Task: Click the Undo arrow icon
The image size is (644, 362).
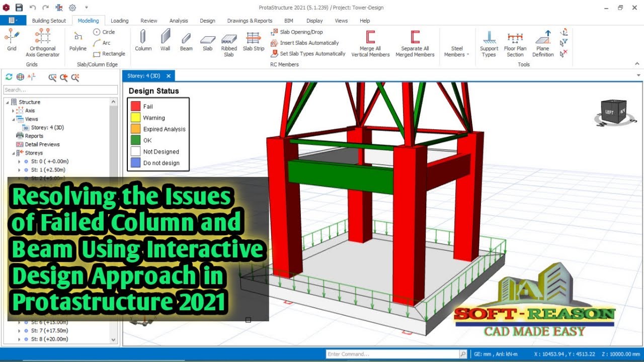Action: (33, 8)
